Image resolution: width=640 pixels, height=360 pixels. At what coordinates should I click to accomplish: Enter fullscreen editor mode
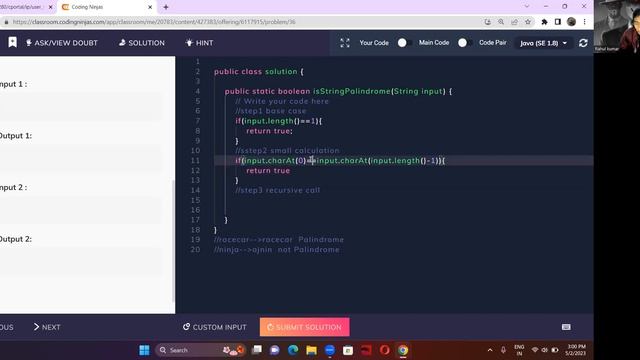345,43
